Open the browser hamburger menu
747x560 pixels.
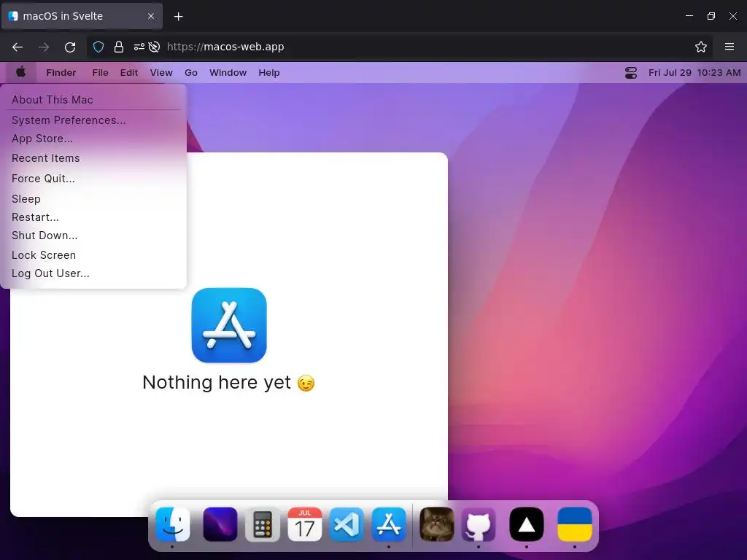[x=729, y=47]
